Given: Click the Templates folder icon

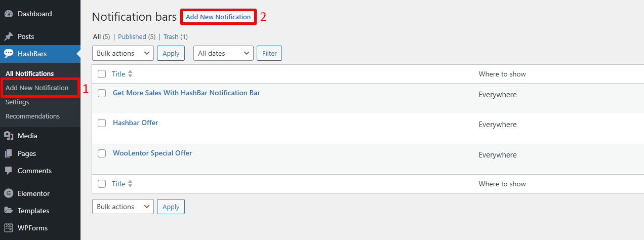Looking at the screenshot, I should click(9, 211).
